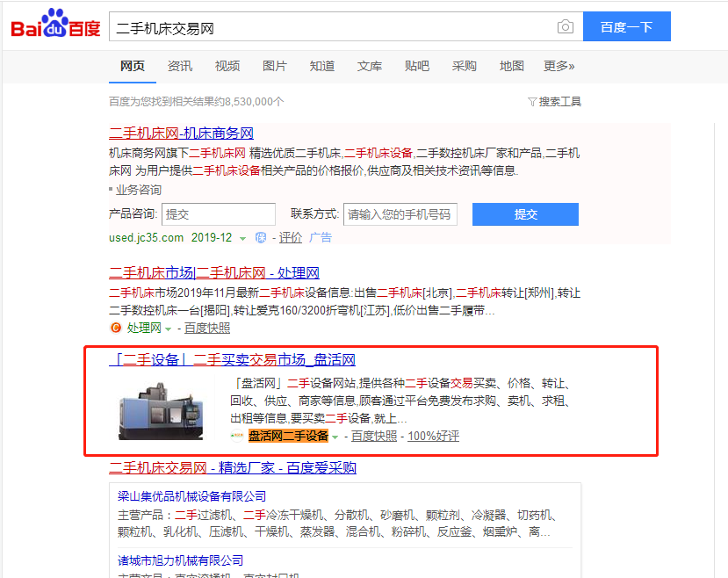The width and height of the screenshot is (728, 578).
Task: Open the 图片 tab
Action: tap(274, 66)
